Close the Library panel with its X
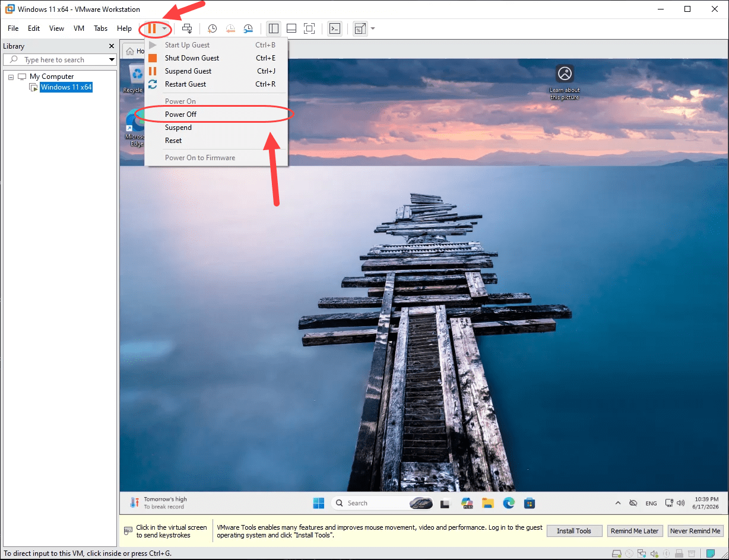 (112, 46)
